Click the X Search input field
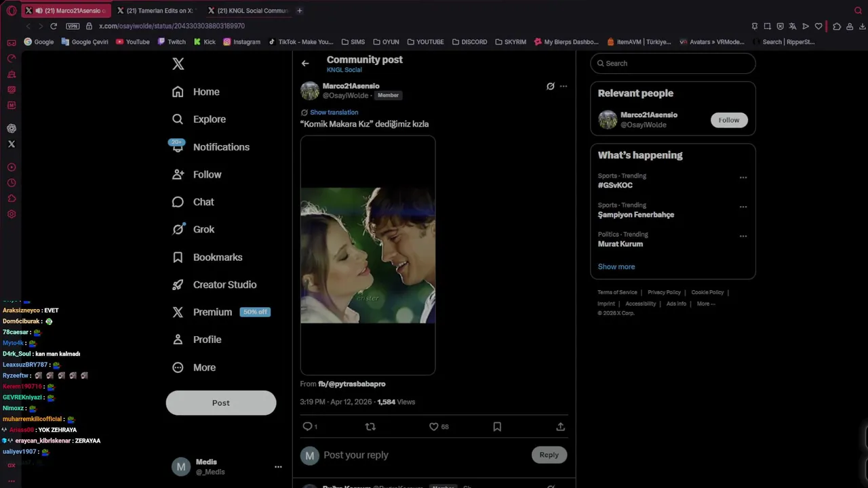The width and height of the screenshot is (868, 488). pos(673,63)
